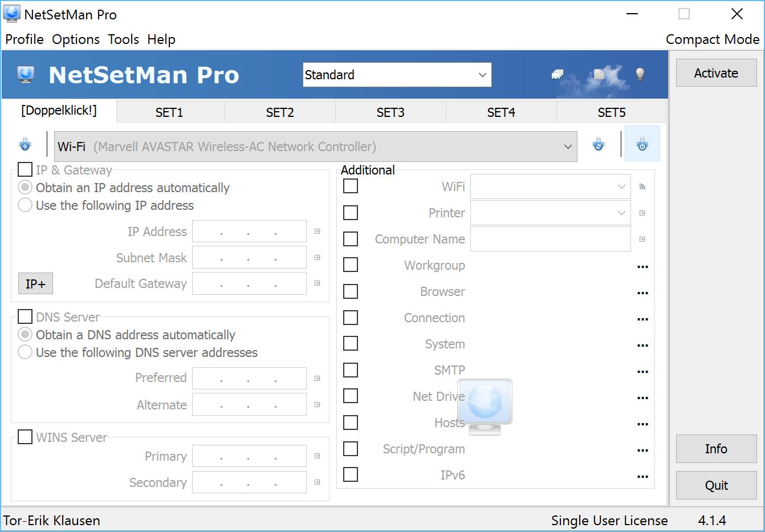
Task: Tick the IPv6 checkbox
Action: point(351,474)
